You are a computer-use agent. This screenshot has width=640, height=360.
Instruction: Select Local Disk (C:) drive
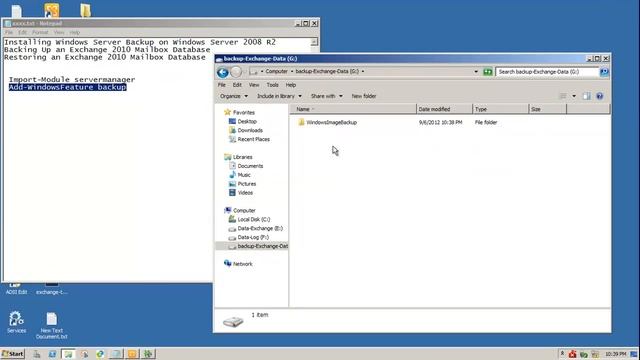click(x=253, y=219)
